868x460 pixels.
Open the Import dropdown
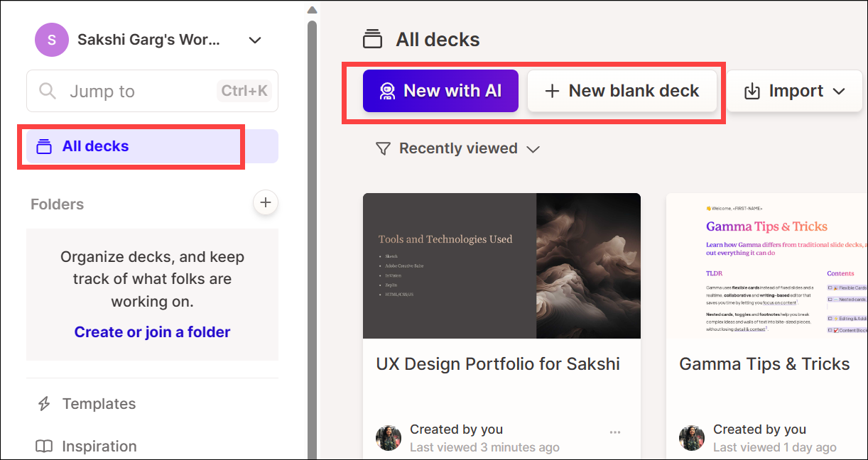click(794, 91)
